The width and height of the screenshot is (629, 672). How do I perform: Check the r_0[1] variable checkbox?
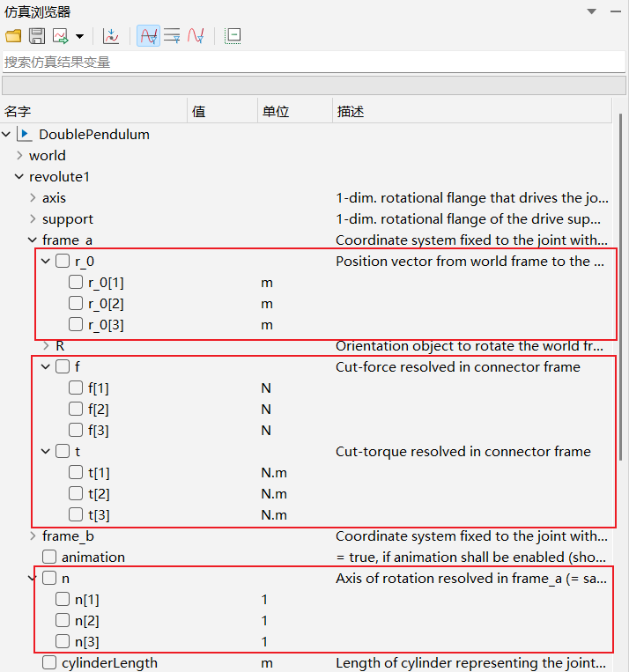[x=76, y=283]
